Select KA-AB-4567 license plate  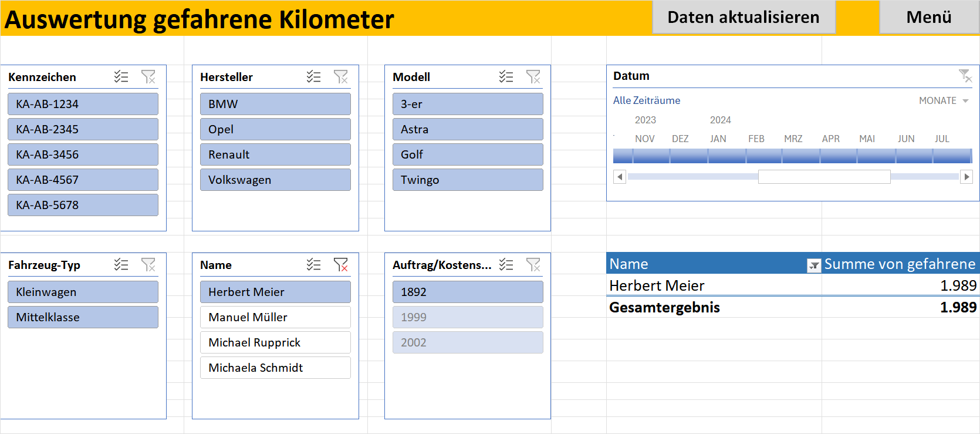[x=83, y=180]
